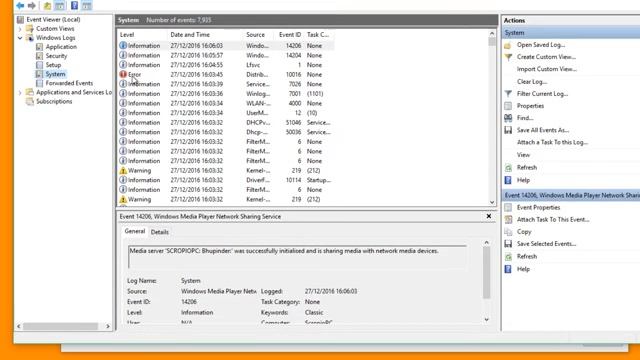The width and height of the screenshot is (640, 360).
Task: Switch to the Details tab
Action: (160, 232)
